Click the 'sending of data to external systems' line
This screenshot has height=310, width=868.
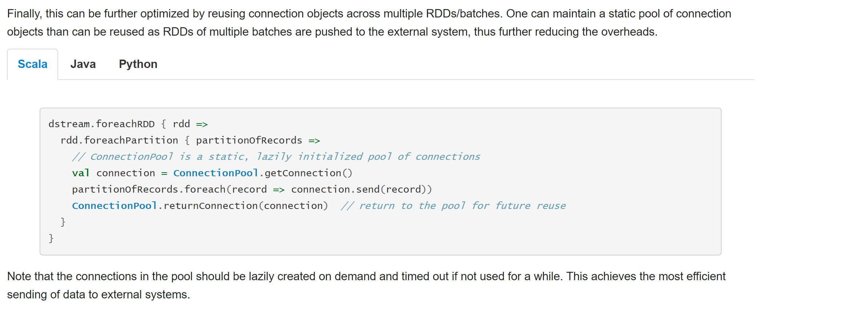[x=98, y=295]
